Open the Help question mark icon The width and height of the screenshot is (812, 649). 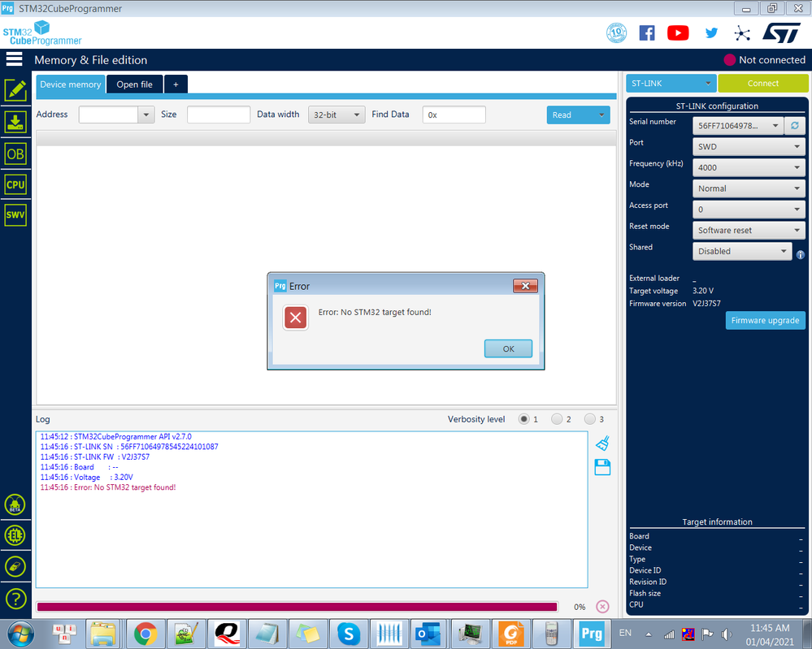click(15, 599)
